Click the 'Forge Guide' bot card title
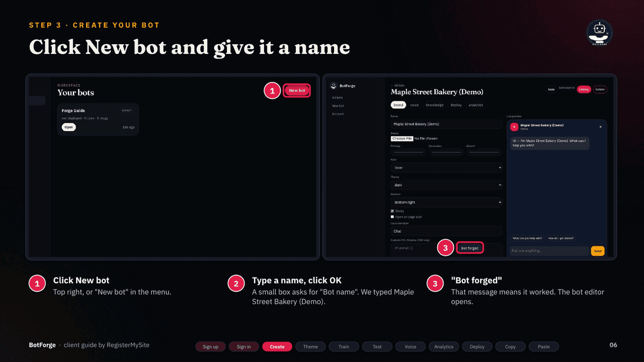The width and height of the screenshot is (644, 362). (x=73, y=111)
